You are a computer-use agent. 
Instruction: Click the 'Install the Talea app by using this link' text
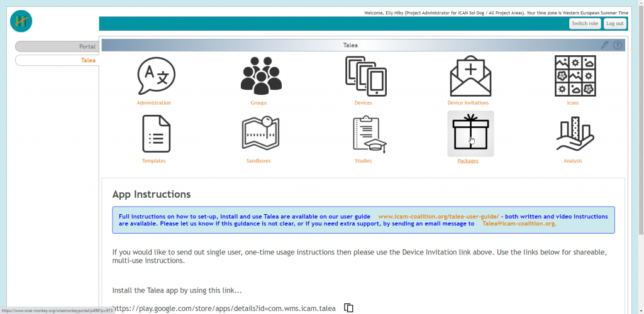point(177,291)
